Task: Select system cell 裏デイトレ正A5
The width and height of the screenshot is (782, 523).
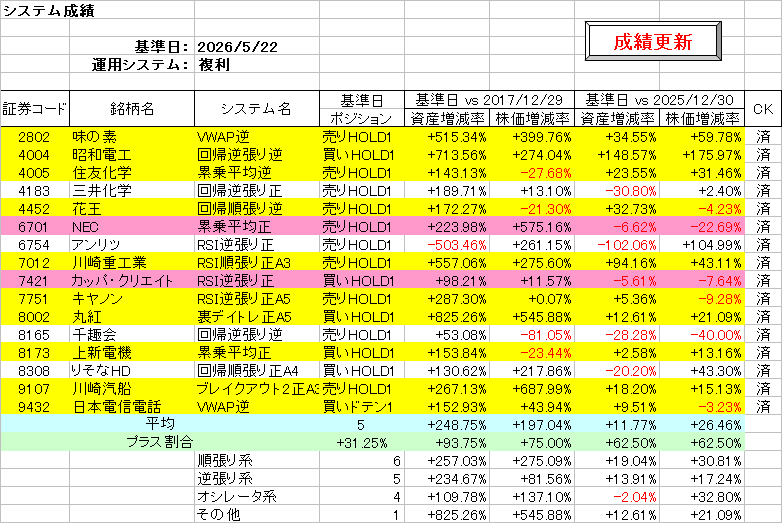Action: (x=257, y=317)
